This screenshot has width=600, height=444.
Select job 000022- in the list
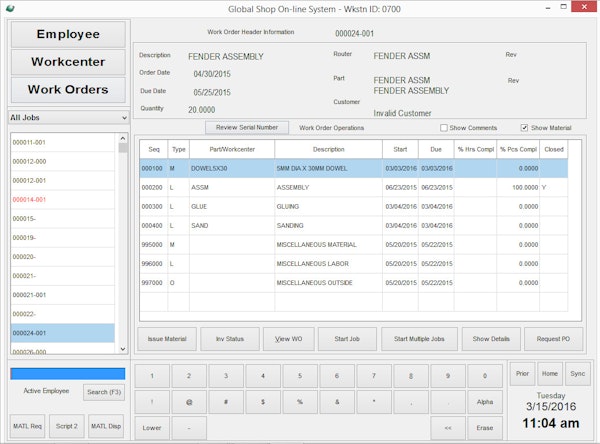point(63,314)
